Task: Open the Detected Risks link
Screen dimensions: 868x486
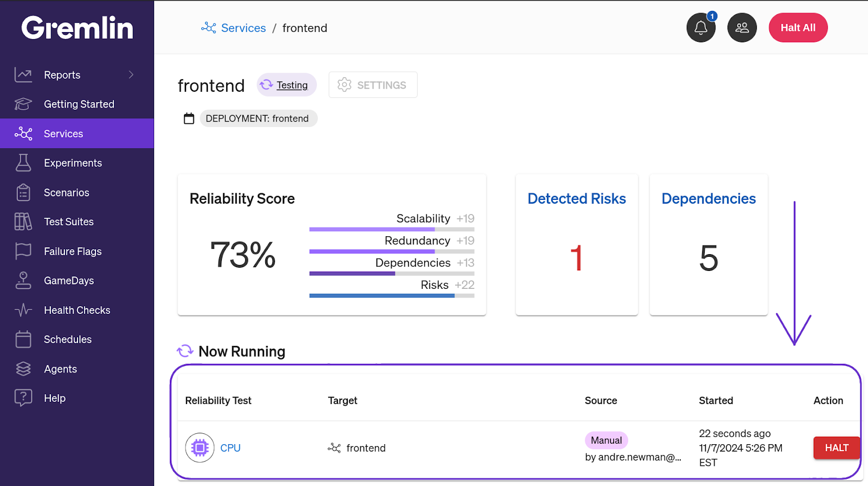Action: click(577, 199)
